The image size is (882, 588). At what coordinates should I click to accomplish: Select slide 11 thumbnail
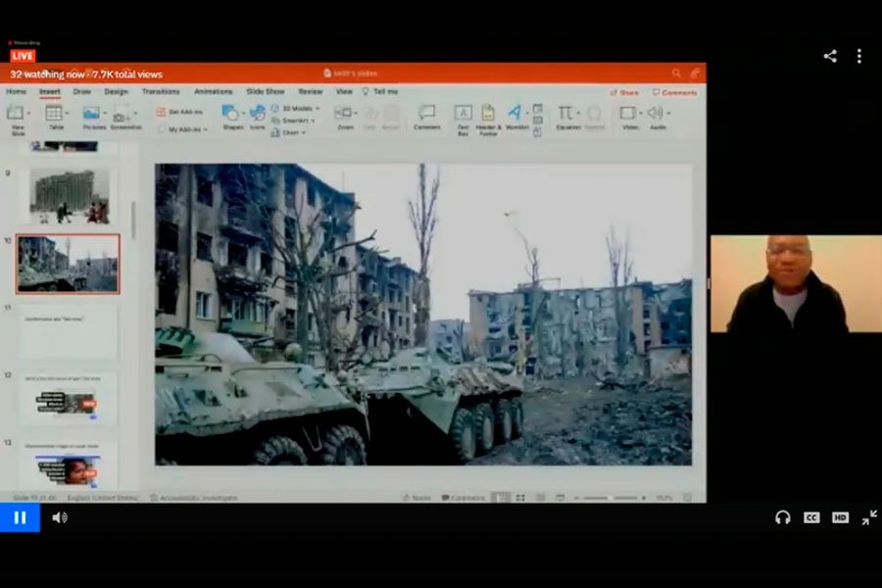(x=69, y=332)
